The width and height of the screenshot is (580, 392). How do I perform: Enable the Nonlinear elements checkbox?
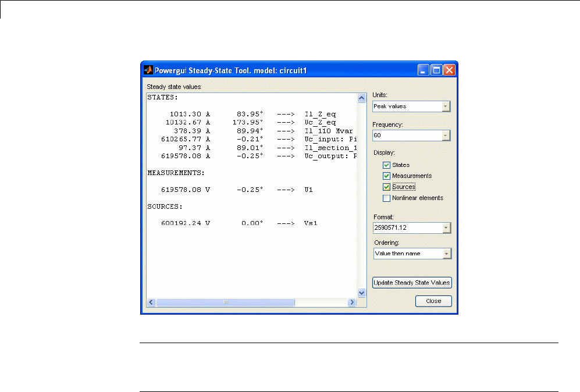click(386, 198)
